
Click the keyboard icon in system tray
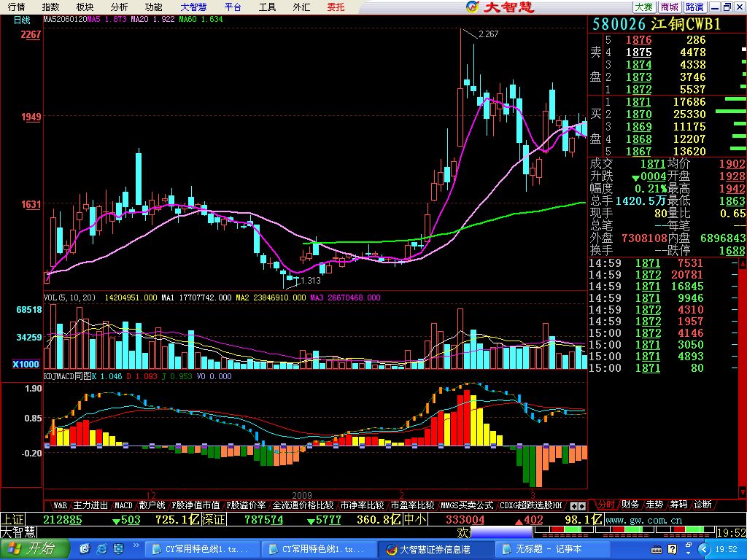pyautogui.click(x=657, y=550)
